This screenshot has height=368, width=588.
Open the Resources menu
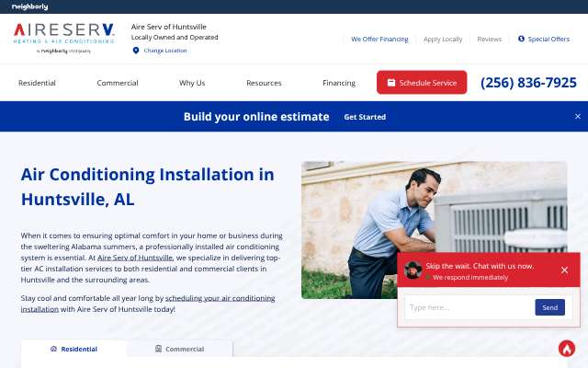[264, 83]
